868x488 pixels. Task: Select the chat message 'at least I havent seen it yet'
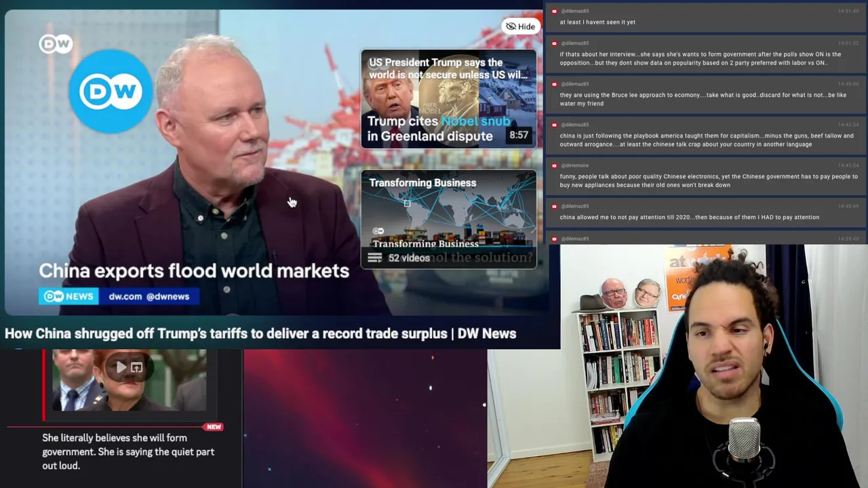705,17
